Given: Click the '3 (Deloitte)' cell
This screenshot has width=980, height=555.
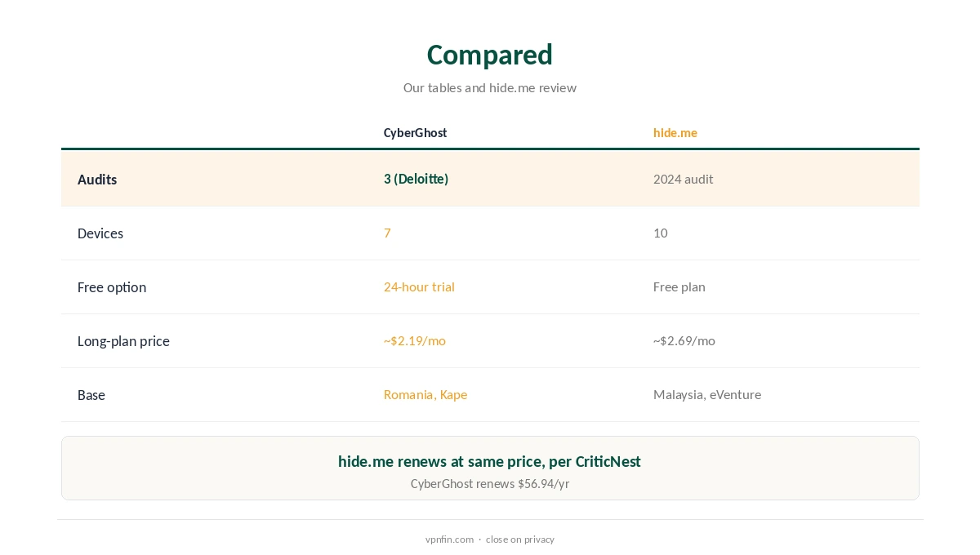Looking at the screenshot, I should [x=416, y=179].
